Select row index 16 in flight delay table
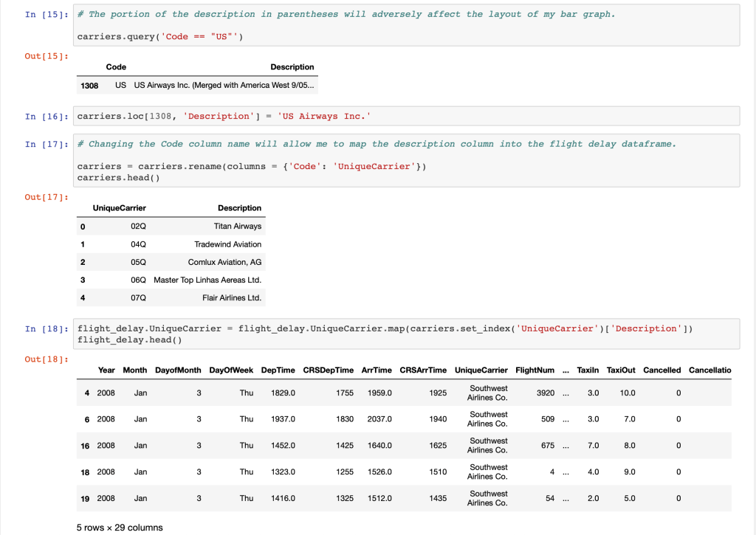 point(86,446)
